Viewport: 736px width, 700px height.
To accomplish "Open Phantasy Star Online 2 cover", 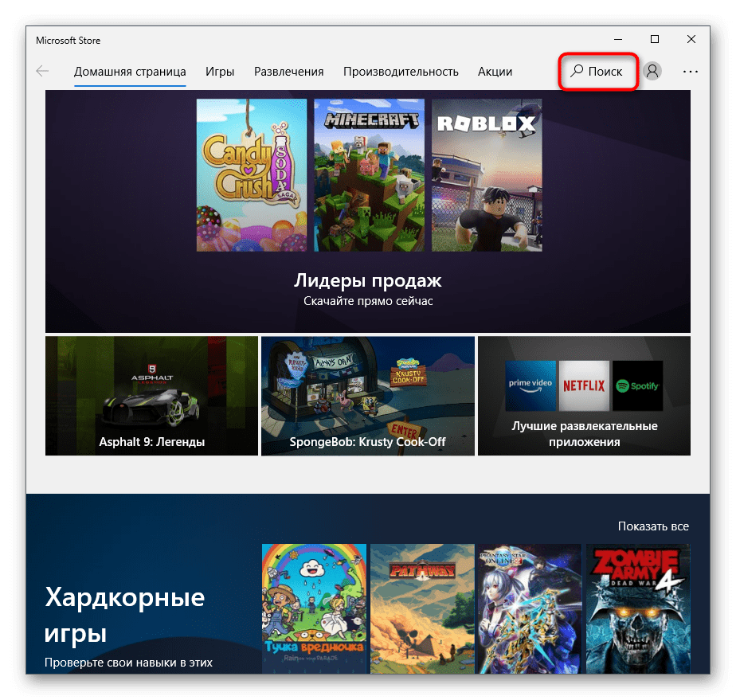I will (530, 608).
